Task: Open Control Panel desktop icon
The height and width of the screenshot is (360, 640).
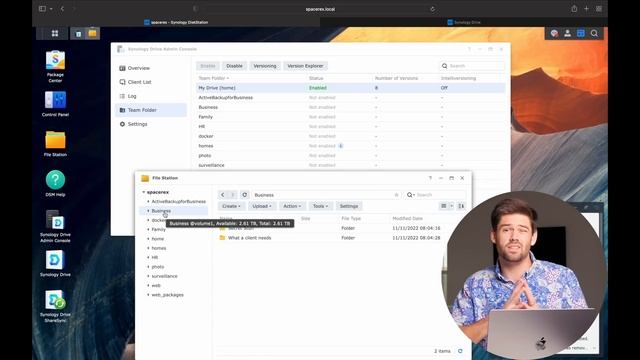Action: pos(55,104)
